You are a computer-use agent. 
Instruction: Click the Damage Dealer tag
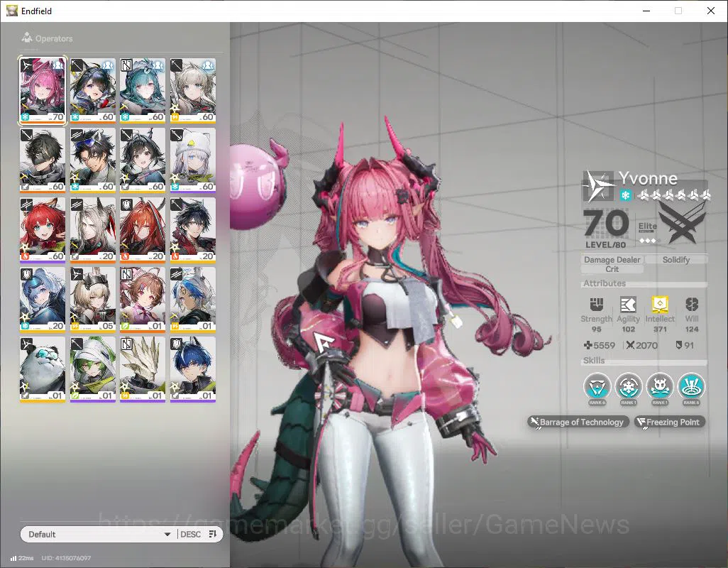pyautogui.click(x=612, y=260)
